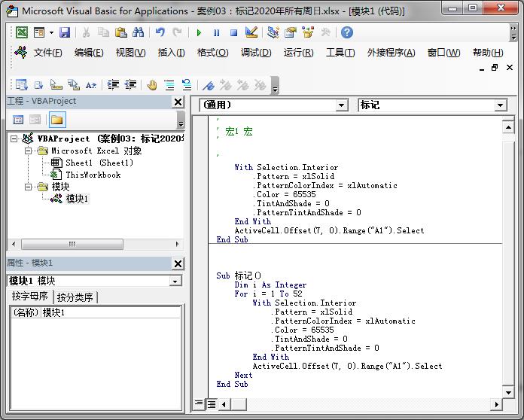524x420 pixels.
Task: Open the 文件(F) menu
Action: [x=47, y=53]
